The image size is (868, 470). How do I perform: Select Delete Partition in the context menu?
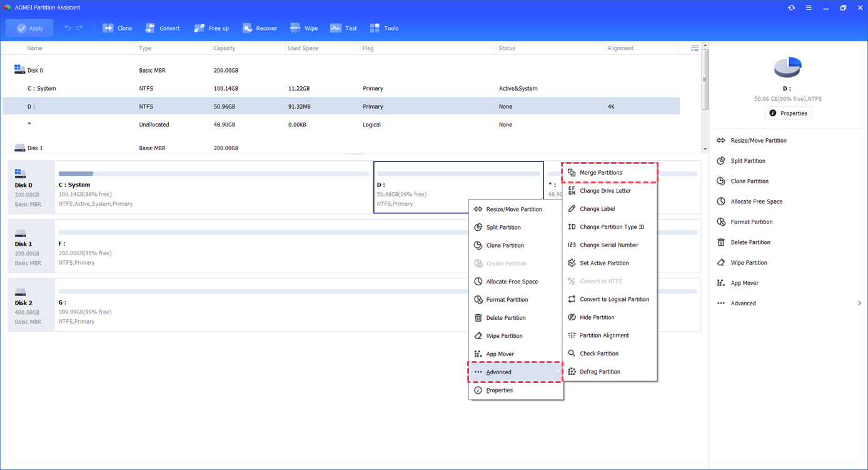[516, 318]
